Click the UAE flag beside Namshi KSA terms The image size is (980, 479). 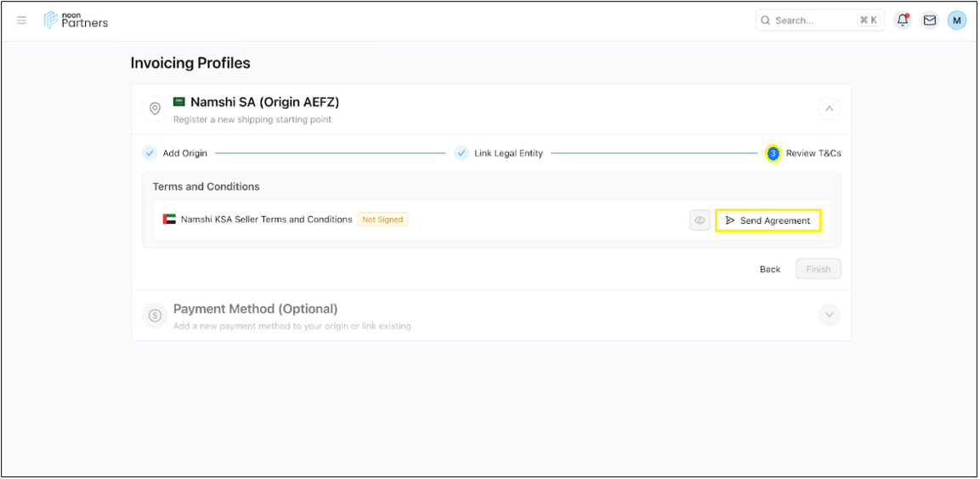tap(170, 220)
